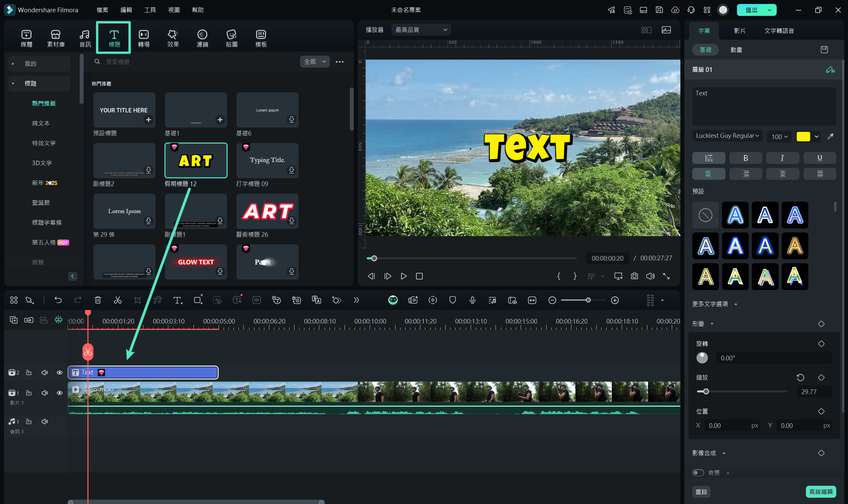Click the snapshot camera icon under preview

634,276
